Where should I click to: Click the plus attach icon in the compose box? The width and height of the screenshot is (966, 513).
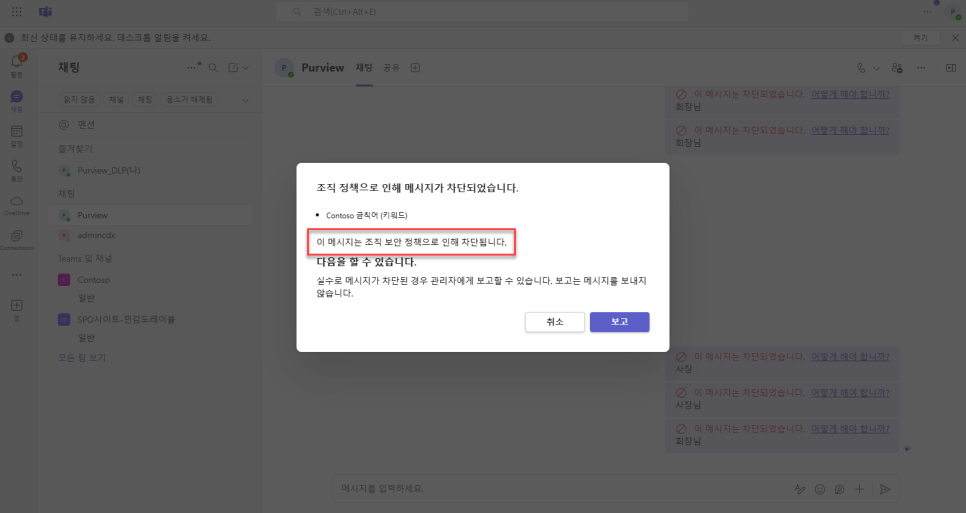pos(859,489)
